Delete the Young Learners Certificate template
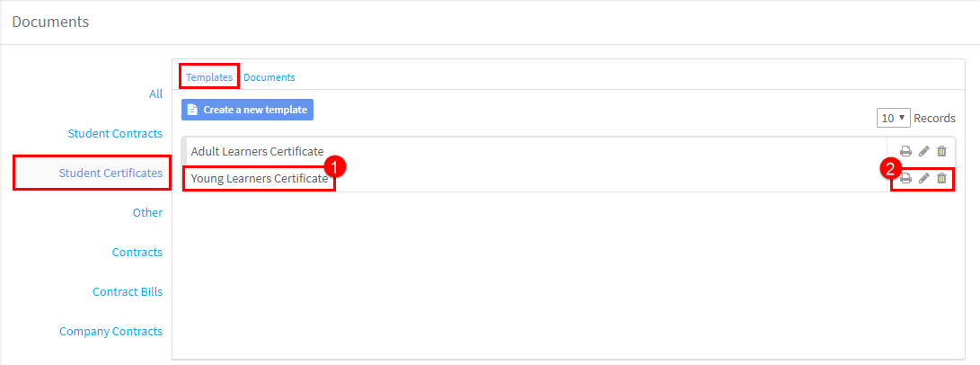Screen dimensions: 980x365 click(942, 179)
